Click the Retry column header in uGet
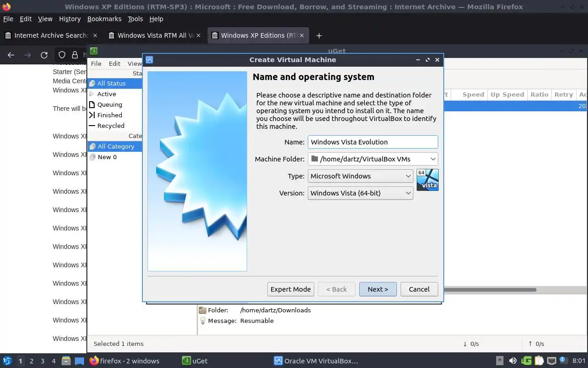588x368 pixels. 564,94
